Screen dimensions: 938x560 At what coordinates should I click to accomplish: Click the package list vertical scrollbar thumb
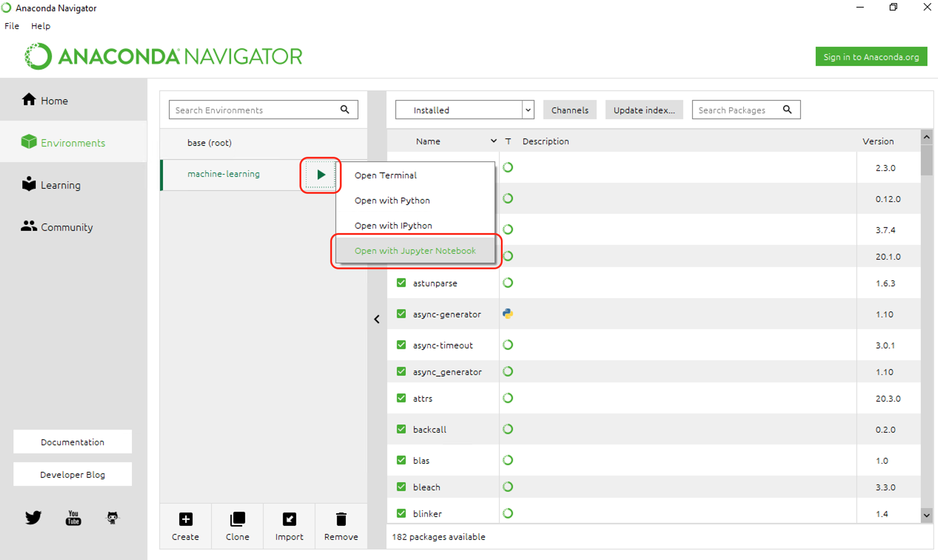[926, 160]
